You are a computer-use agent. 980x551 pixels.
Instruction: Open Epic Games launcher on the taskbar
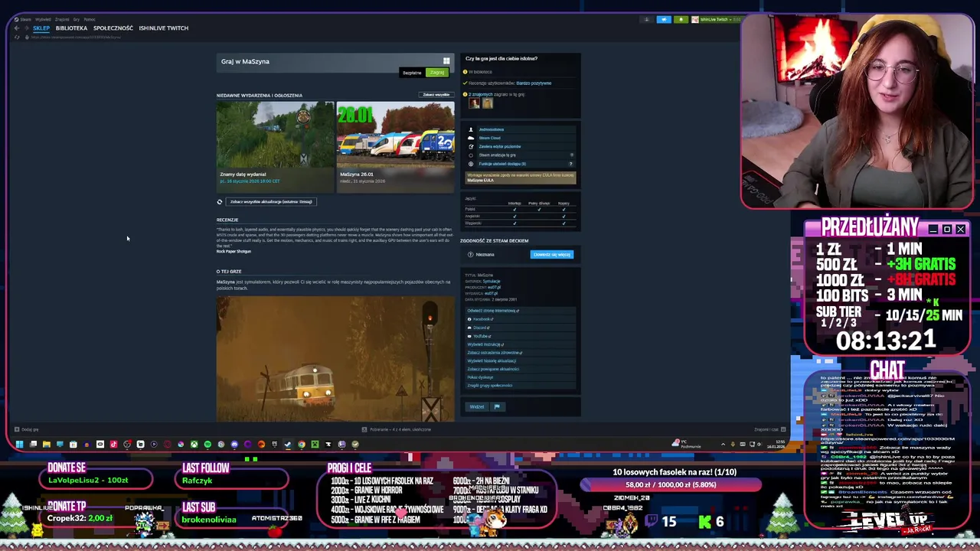(x=274, y=444)
